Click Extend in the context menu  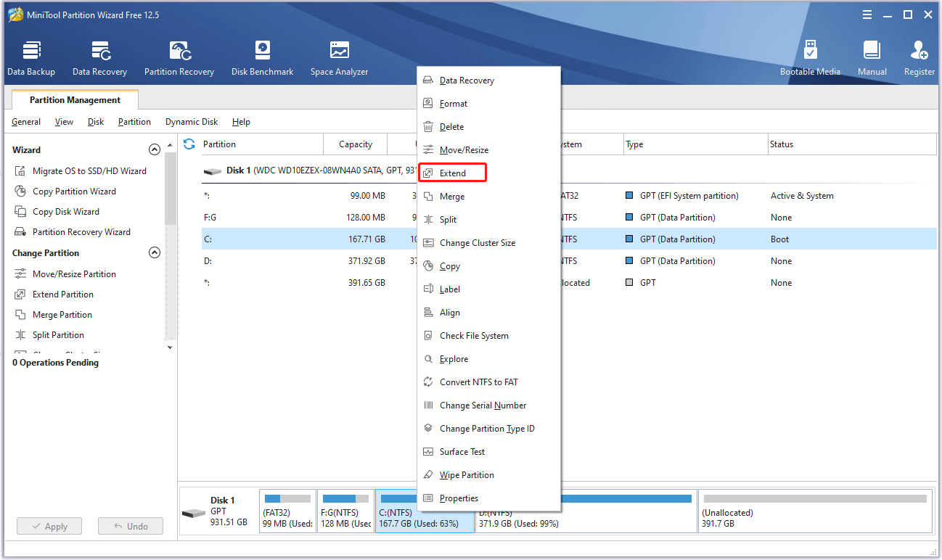(488, 173)
